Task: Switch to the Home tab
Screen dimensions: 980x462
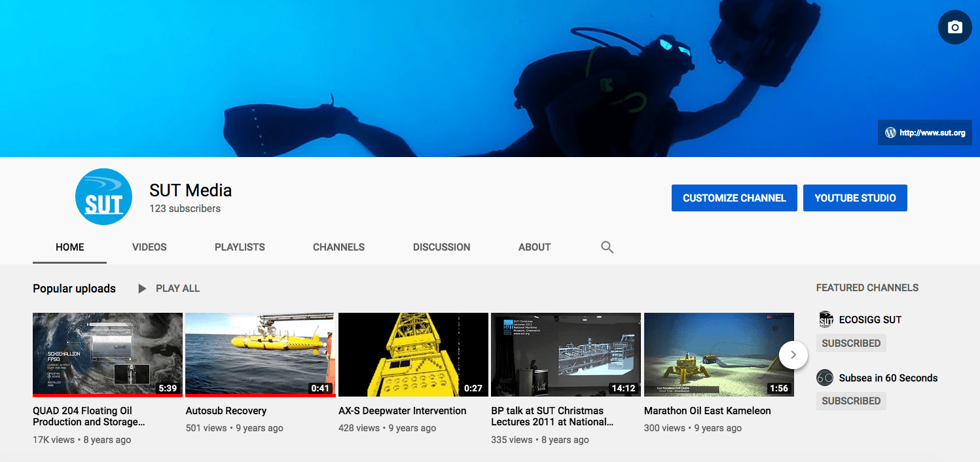Action: pyautogui.click(x=70, y=247)
